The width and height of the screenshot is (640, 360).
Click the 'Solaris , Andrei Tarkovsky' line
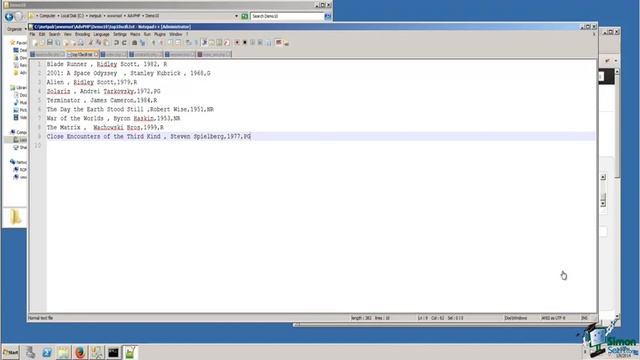click(x=103, y=91)
